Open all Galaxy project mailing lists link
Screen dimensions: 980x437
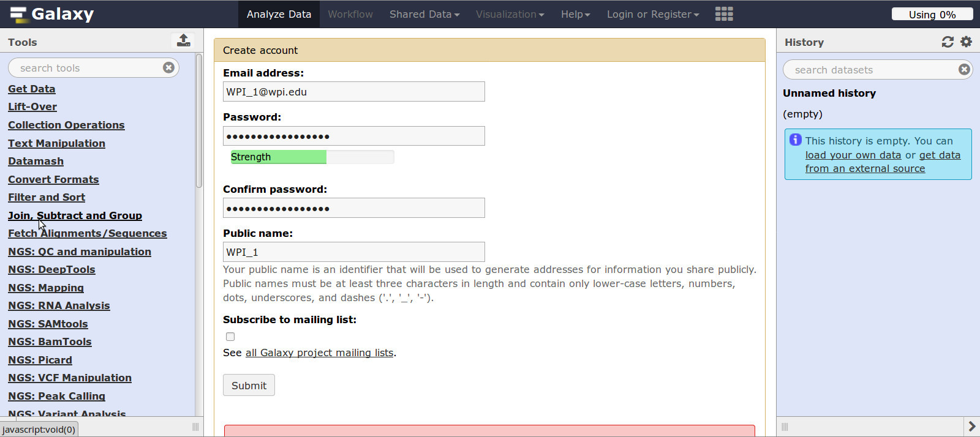click(x=319, y=353)
